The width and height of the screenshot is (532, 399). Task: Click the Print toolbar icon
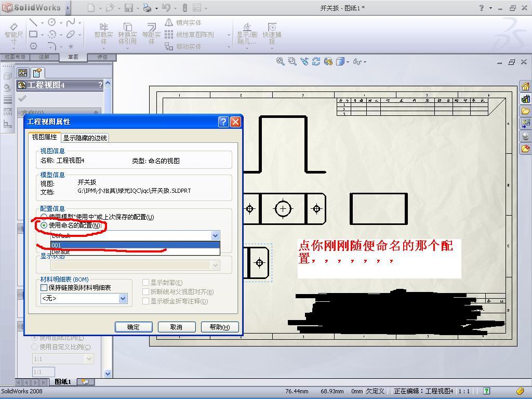click(147, 8)
